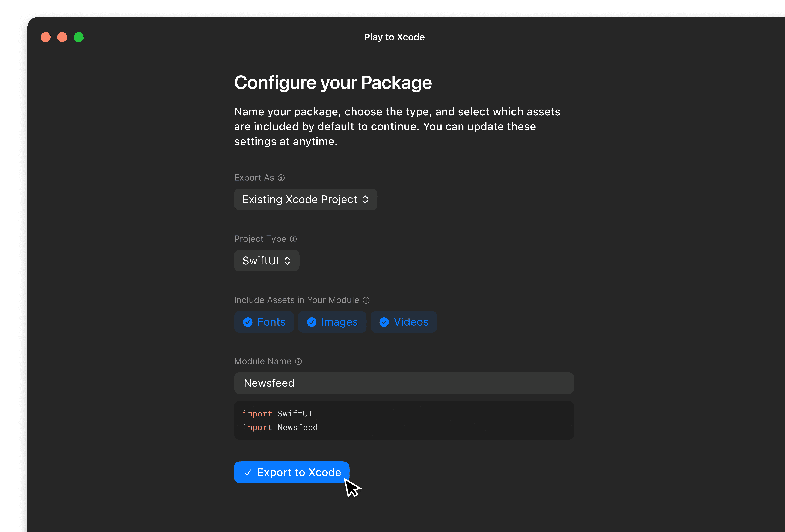Screen dimensions: 785x532
Task: Click the Project Type label
Action: [x=260, y=239]
